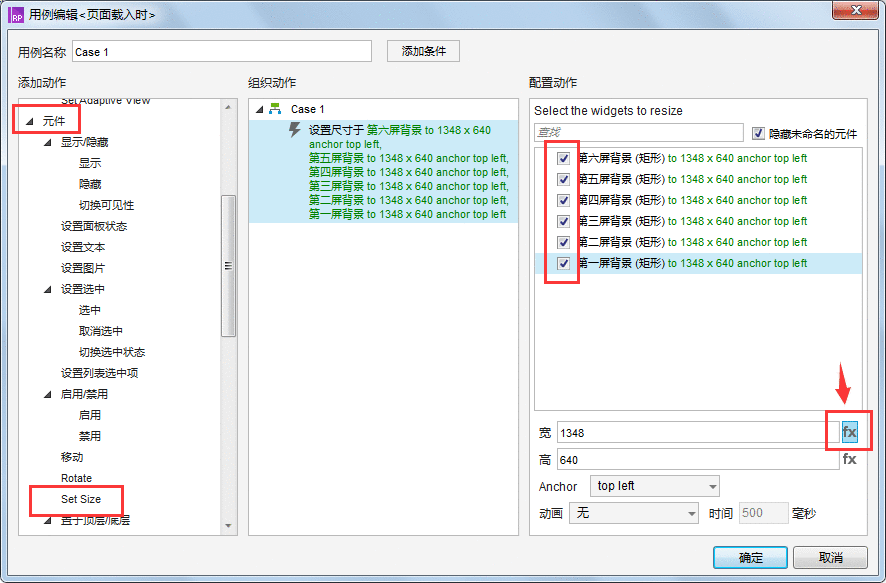This screenshot has height=583, width=886.
Task: Uncheck 第六屏背景 widget checkbox
Action: tap(563, 158)
